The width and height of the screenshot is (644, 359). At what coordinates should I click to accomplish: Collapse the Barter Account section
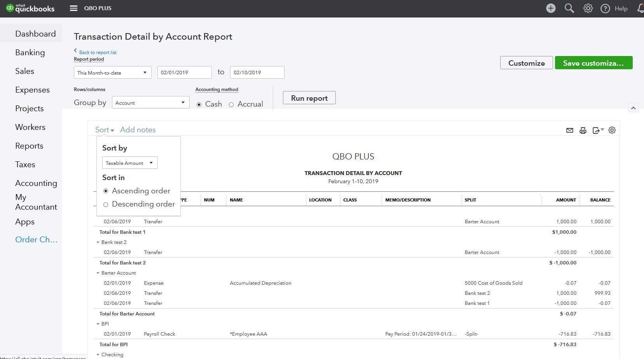[98, 273]
